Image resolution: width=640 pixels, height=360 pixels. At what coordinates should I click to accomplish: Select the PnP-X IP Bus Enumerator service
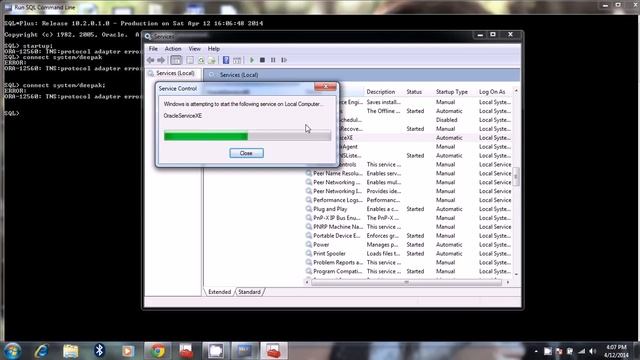click(408, 218)
